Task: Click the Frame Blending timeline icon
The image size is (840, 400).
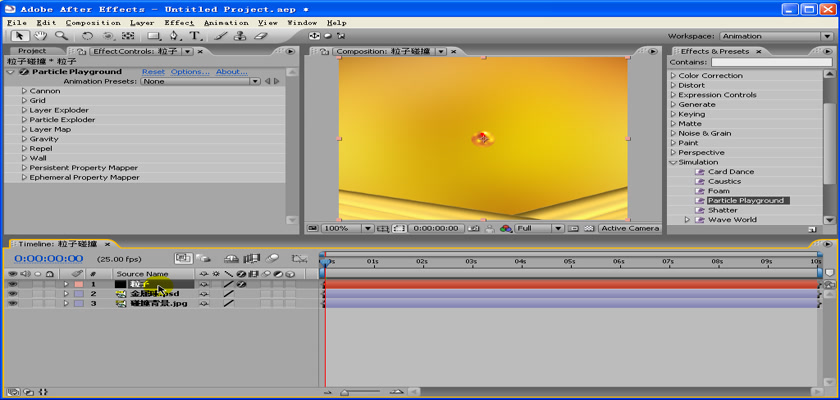Action: click(x=251, y=259)
